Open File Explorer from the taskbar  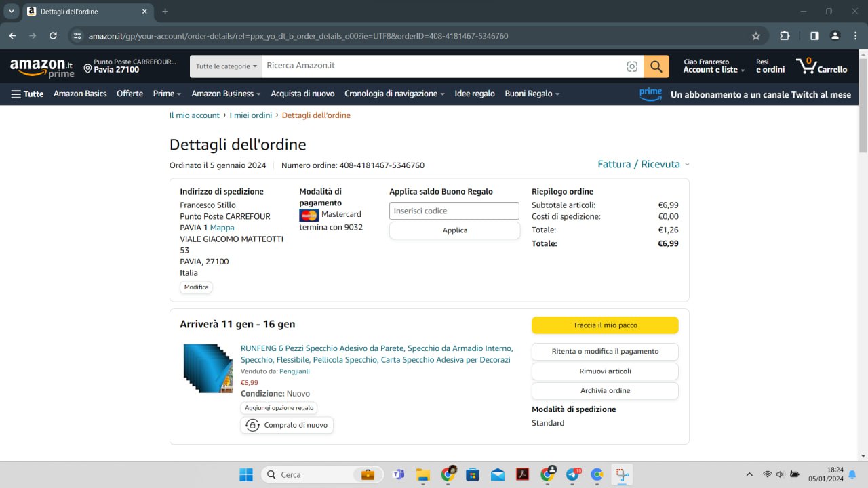423,474
